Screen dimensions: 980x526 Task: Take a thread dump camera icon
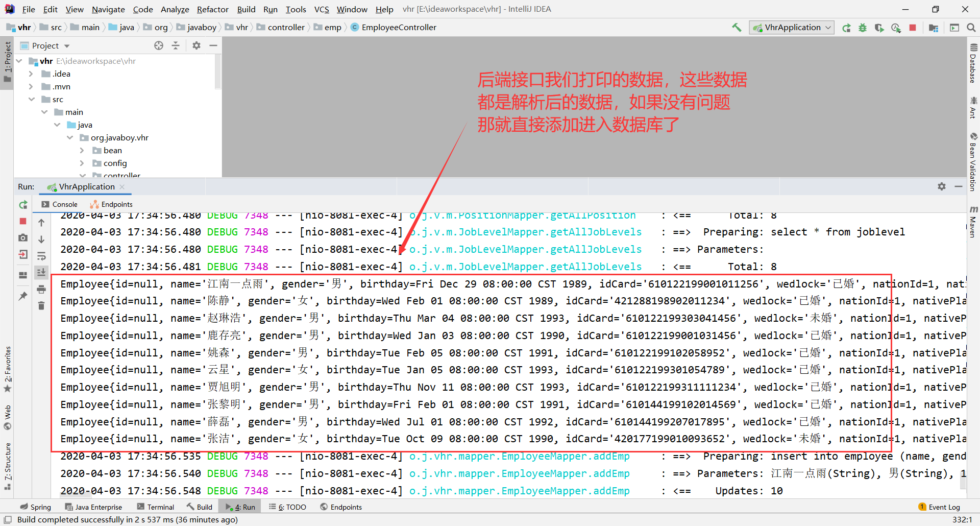(23, 238)
